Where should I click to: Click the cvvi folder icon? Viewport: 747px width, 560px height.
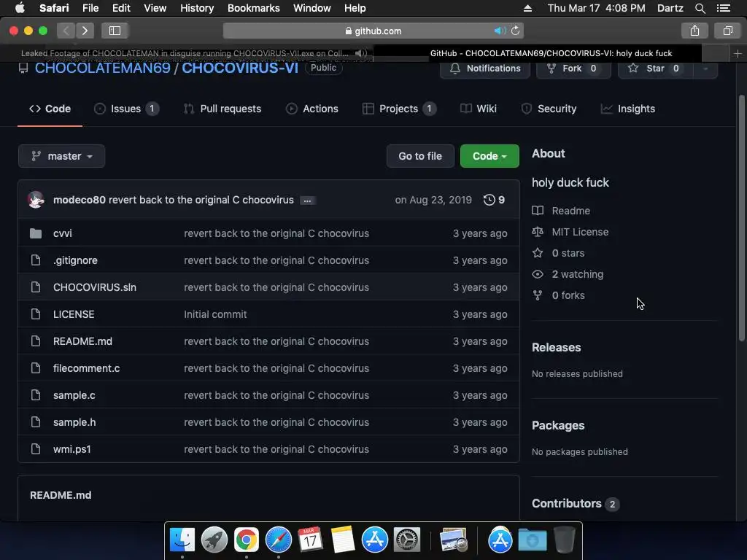(x=36, y=233)
